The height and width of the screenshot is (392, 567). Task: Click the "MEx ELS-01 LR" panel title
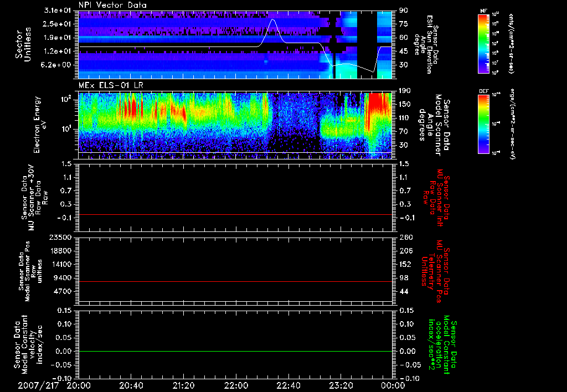(x=110, y=86)
